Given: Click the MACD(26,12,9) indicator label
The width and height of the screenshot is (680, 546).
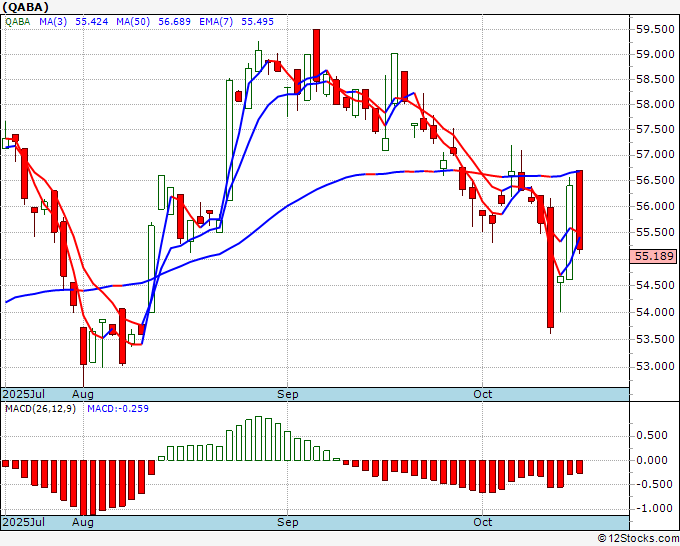Looking at the screenshot, I should click(x=40, y=409).
